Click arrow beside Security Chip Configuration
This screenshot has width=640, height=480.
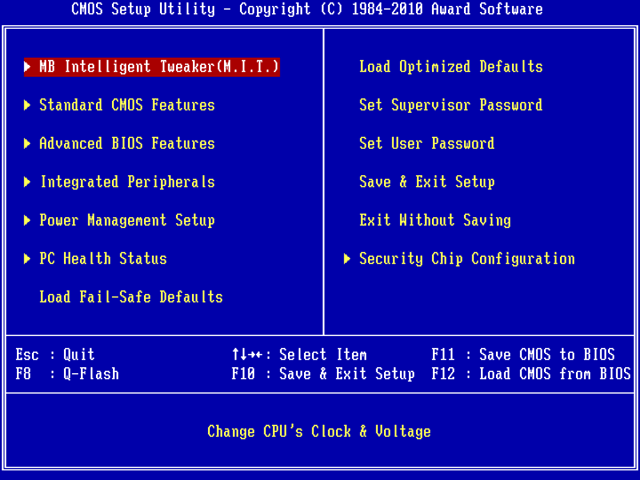tap(347, 259)
